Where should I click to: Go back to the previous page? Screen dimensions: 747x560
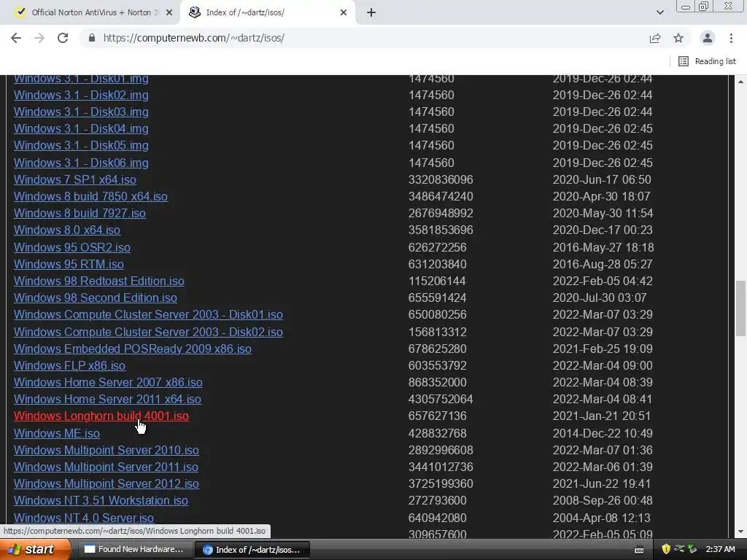(16, 38)
